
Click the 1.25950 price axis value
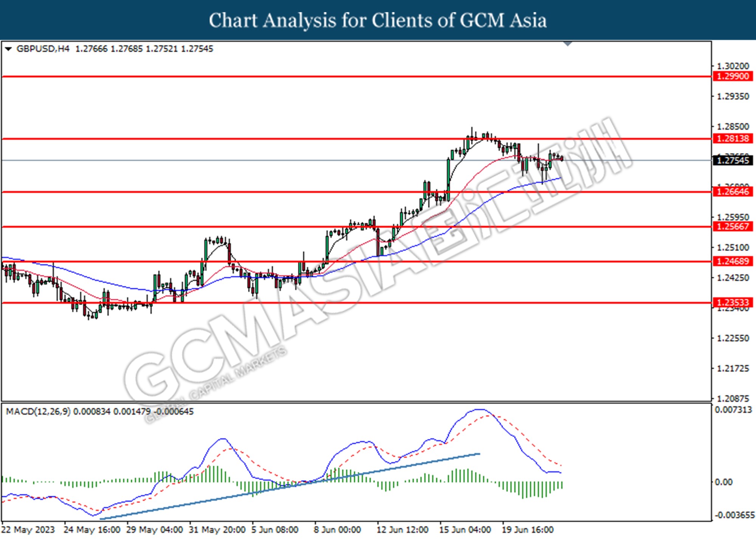click(x=733, y=217)
